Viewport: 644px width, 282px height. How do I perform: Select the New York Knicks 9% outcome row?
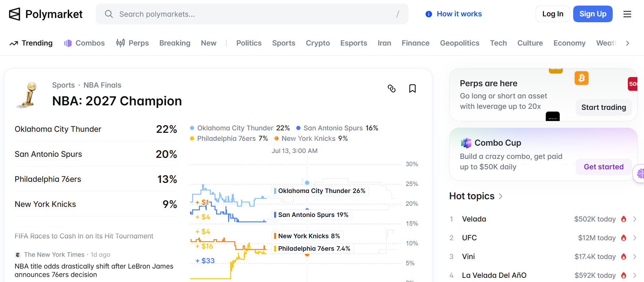pyautogui.click(x=96, y=204)
